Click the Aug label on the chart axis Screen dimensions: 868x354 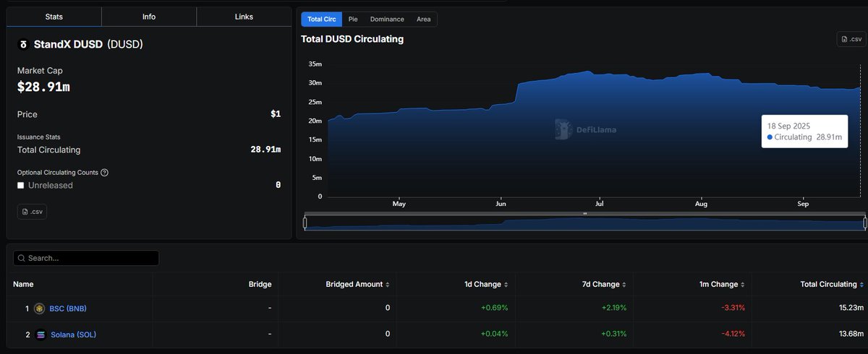tap(700, 204)
